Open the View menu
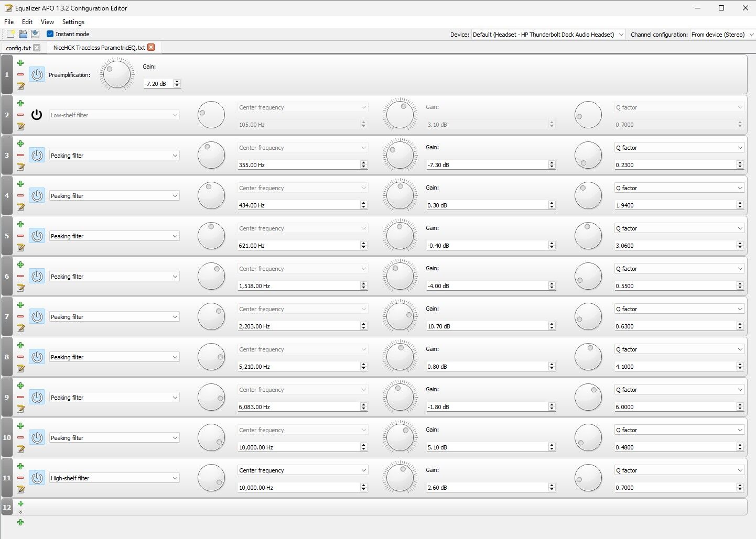 (x=47, y=22)
